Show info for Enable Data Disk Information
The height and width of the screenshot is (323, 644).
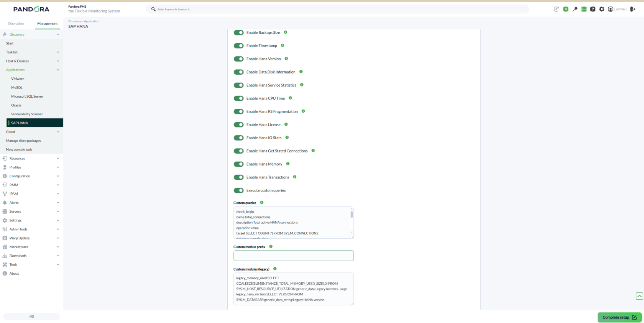coord(301,72)
